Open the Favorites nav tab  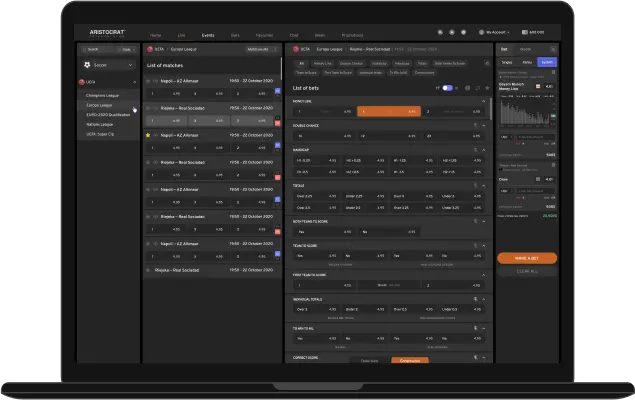[264, 35]
